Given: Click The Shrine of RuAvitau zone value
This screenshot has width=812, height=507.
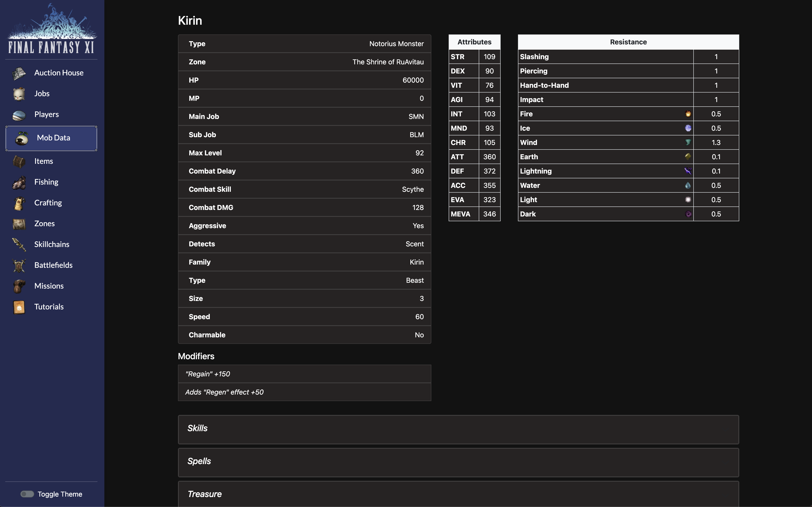Looking at the screenshot, I should point(388,62).
